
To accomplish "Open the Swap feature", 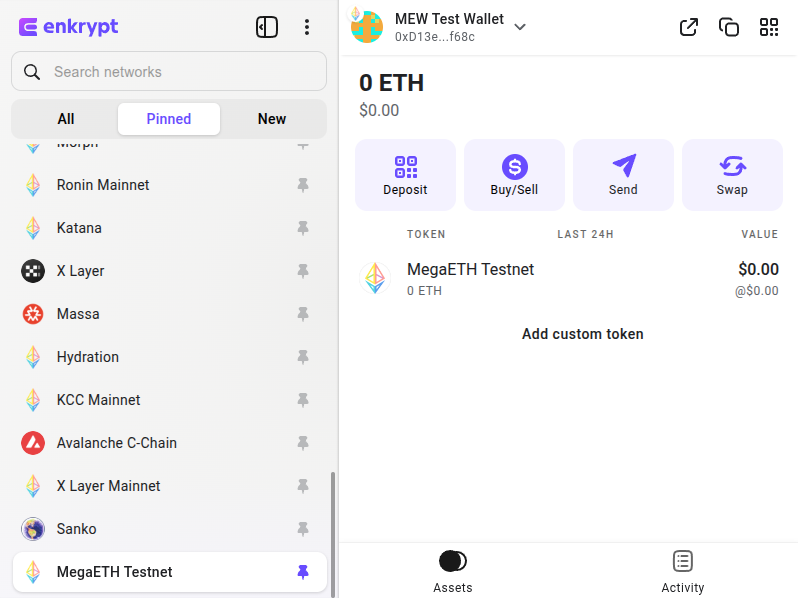I will click(732, 175).
